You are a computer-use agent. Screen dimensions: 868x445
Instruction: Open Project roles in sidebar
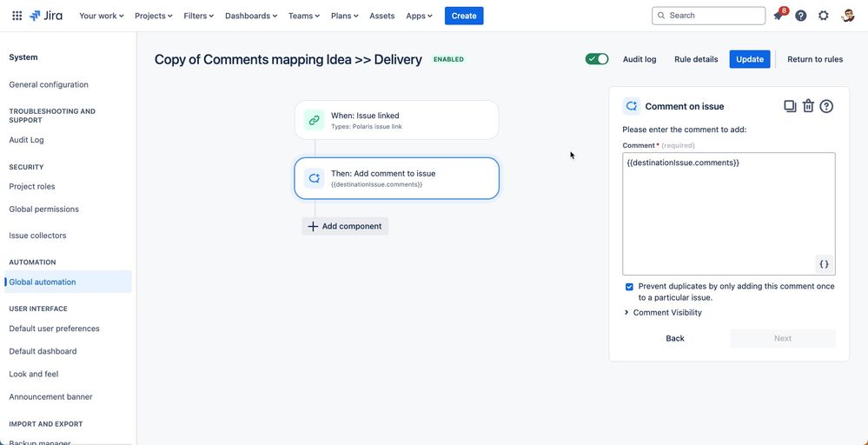(x=32, y=187)
